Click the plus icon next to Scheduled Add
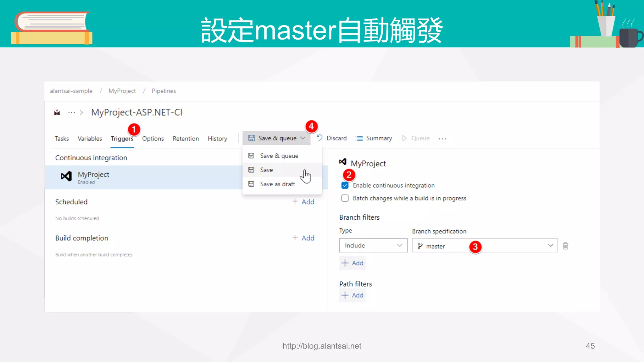 click(x=295, y=201)
